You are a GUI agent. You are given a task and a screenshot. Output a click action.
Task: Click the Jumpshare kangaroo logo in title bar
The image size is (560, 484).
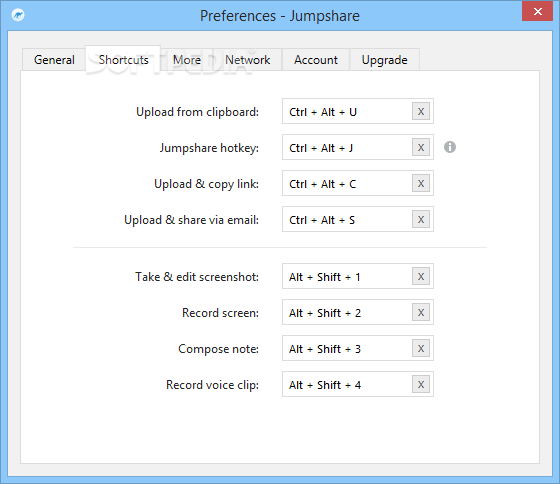[x=18, y=15]
